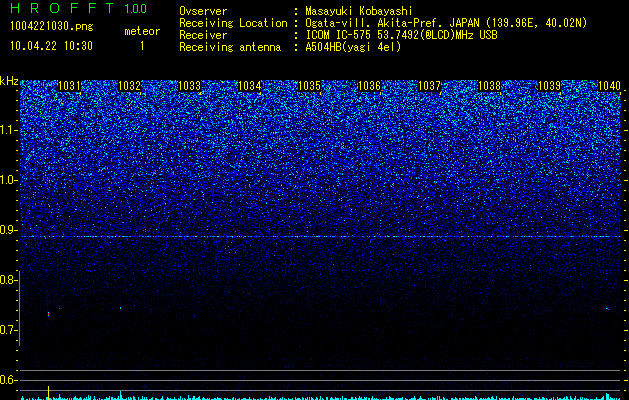Click the observer name Masayuki Kobayashi
Screen dimensions: 629x400
point(359,11)
